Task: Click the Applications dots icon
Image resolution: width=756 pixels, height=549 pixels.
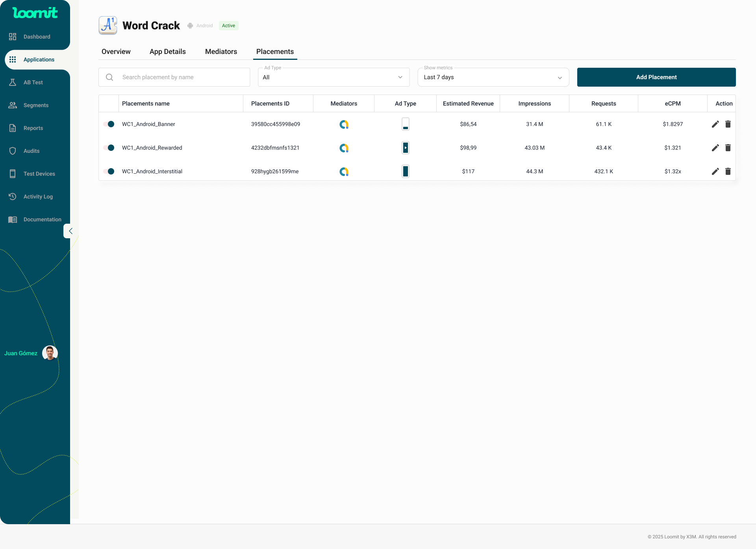Action: tap(13, 59)
